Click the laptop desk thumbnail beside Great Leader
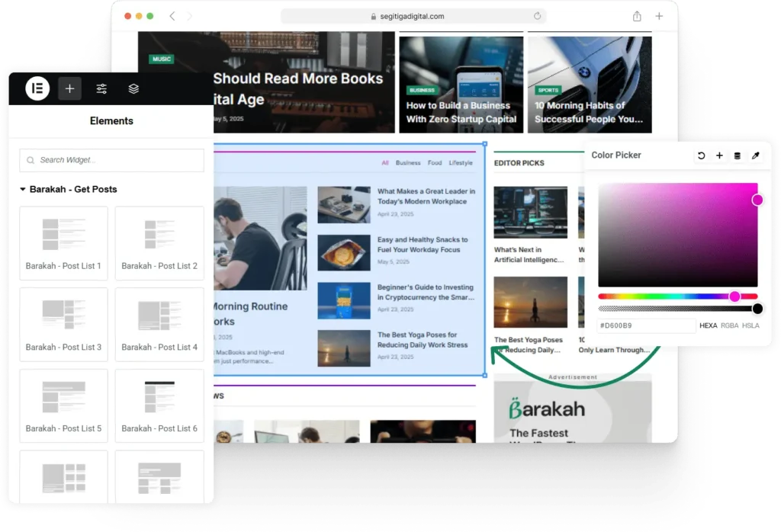 [344, 204]
